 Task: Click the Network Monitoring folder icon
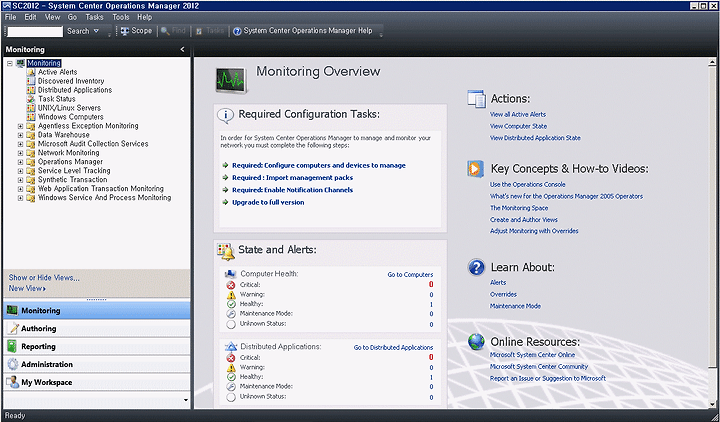click(x=31, y=152)
